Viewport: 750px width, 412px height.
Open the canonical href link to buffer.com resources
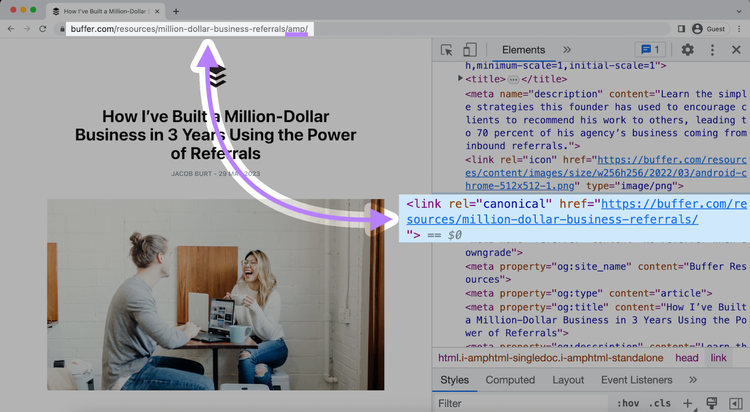click(x=576, y=212)
